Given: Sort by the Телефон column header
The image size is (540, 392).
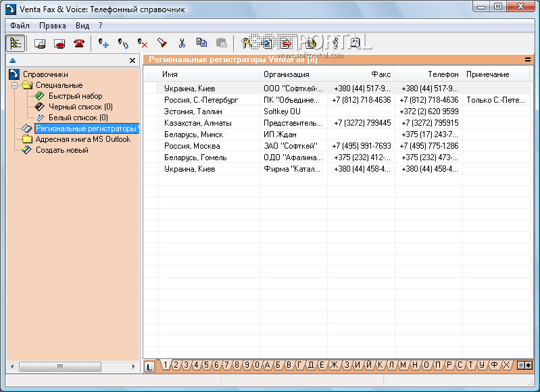Looking at the screenshot, I should tap(428, 74).
